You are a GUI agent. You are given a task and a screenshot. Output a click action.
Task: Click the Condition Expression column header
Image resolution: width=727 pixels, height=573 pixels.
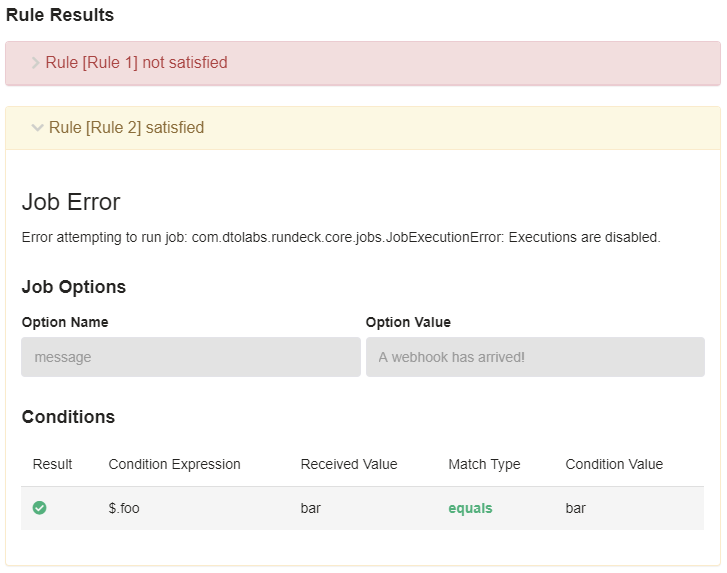[174, 464]
